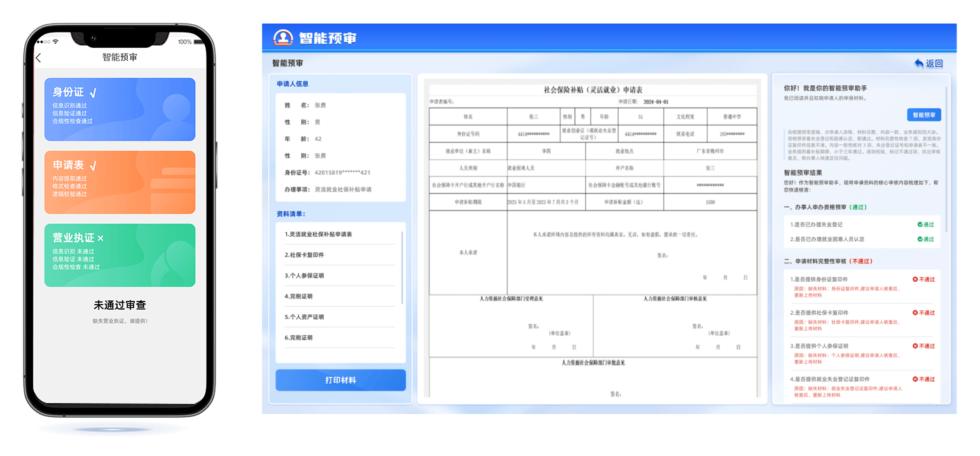Screen dimensions: 980x456
Task: Click the green 通过 icon for 是否已办理失业登记
Action: coord(920,225)
